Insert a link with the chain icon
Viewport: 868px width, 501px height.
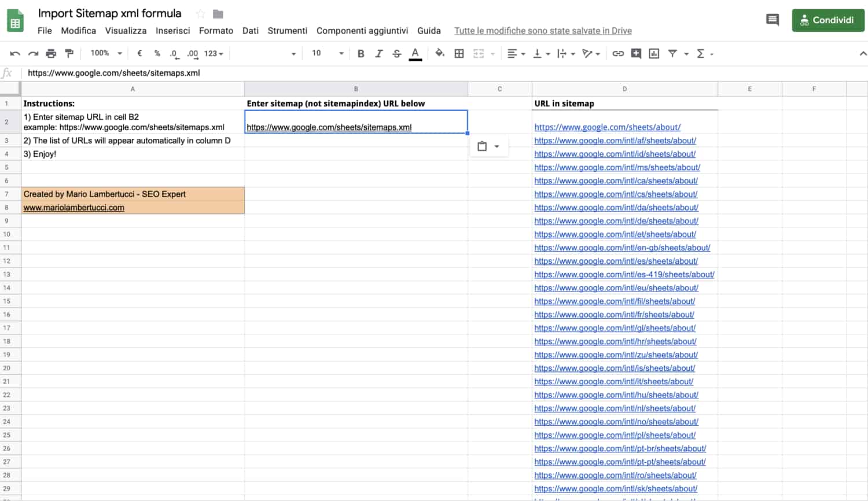pyautogui.click(x=618, y=53)
